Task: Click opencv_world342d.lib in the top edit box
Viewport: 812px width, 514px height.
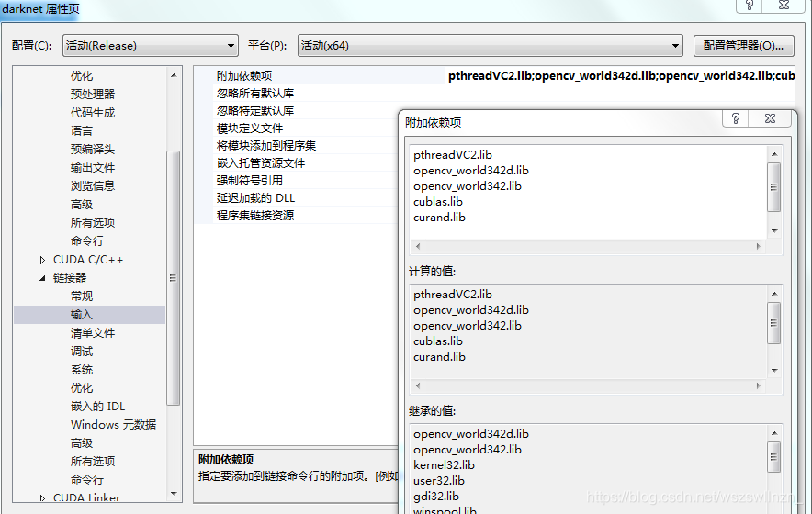Action: pos(470,171)
